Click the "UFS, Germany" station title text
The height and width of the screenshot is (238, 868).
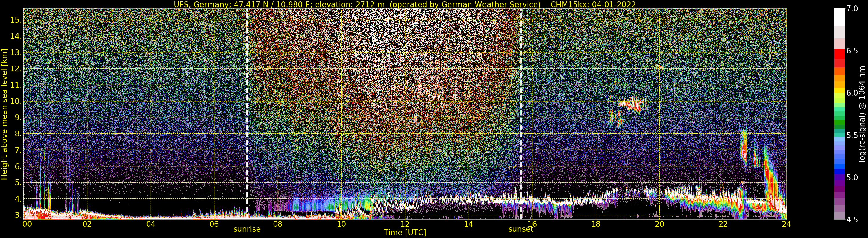[202, 4]
